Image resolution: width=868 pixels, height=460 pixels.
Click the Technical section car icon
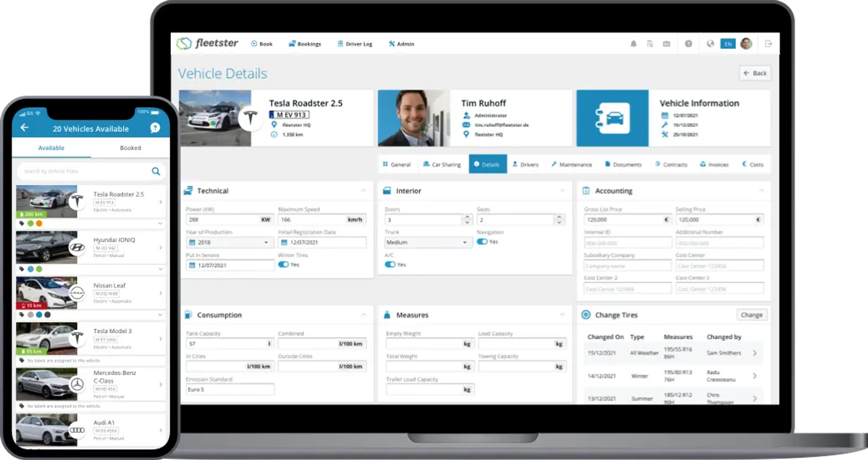tap(189, 190)
